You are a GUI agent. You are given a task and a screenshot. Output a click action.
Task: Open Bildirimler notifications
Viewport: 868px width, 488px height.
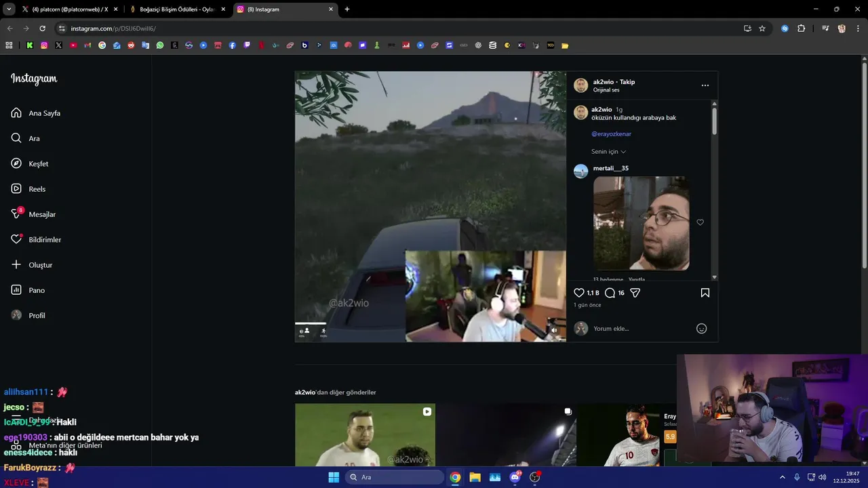click(x=36, y=239)
